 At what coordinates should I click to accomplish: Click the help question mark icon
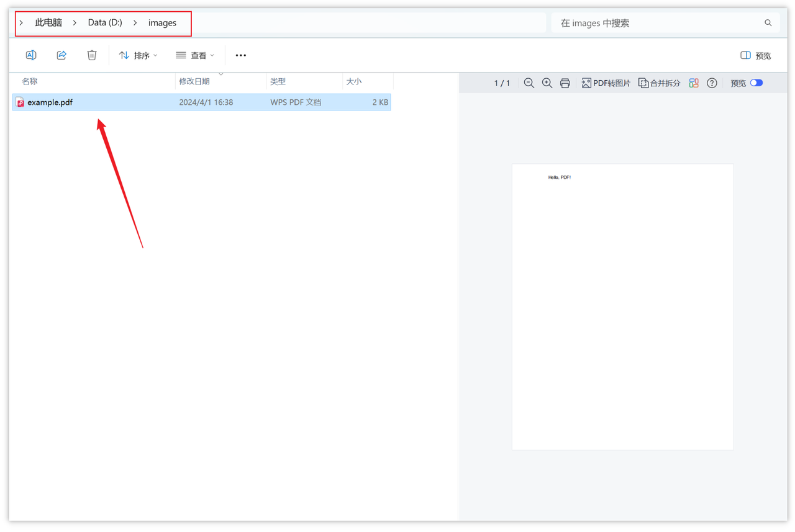coord(712,83)
